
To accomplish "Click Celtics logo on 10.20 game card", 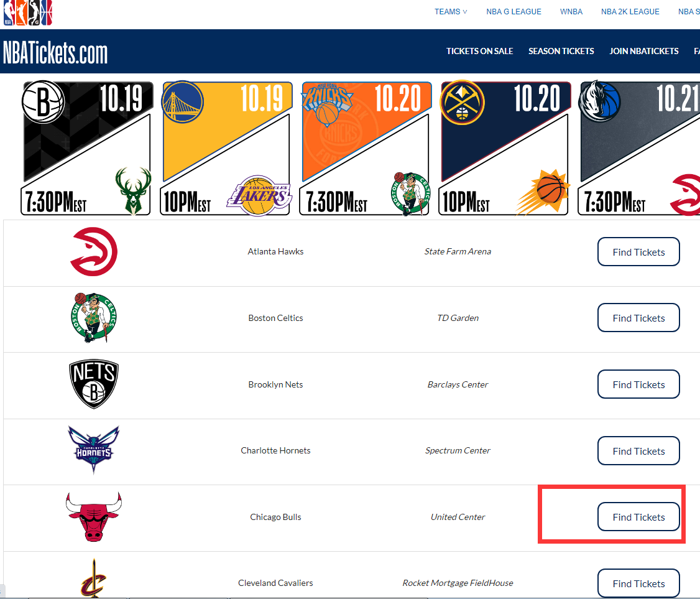I will 410,194.
